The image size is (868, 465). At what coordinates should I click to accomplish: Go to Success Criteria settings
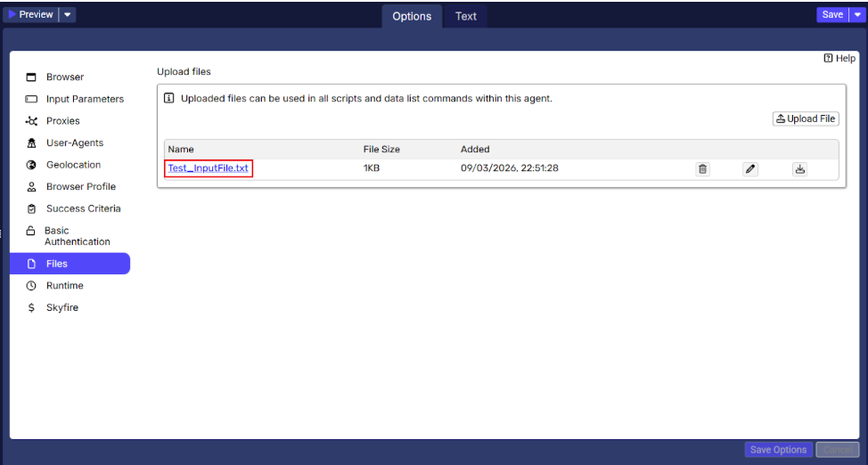(x=83, y=208)
